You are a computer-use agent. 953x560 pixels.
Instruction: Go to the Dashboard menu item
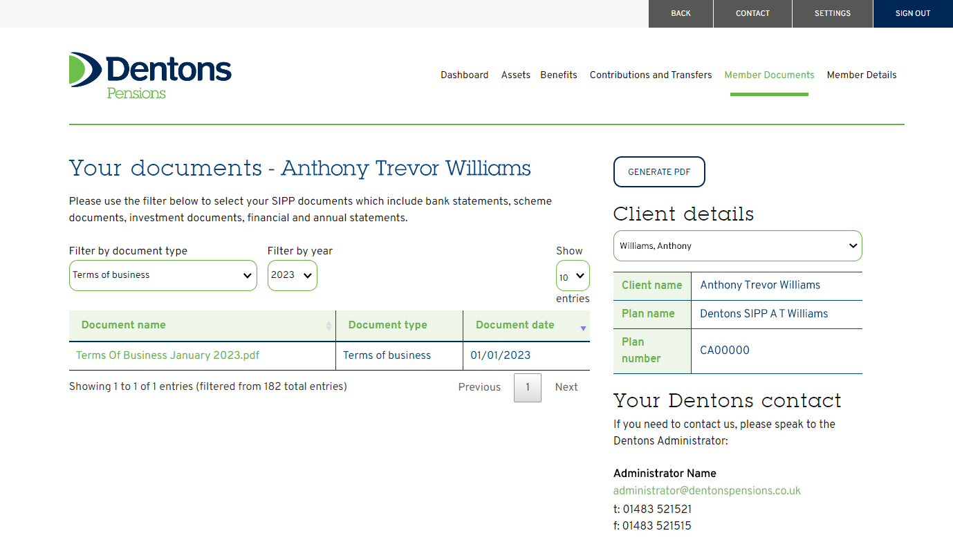pos(465,75)
